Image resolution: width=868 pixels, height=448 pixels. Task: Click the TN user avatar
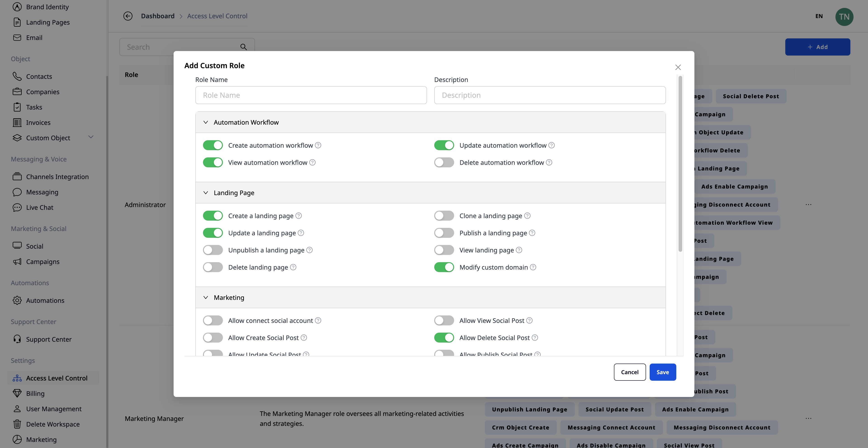(x=844, y=17)
